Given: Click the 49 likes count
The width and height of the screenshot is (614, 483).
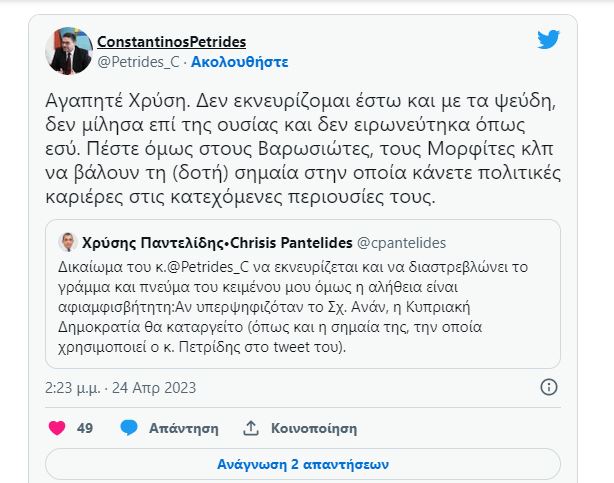Looking at the screenshot, I should [85, 427].
